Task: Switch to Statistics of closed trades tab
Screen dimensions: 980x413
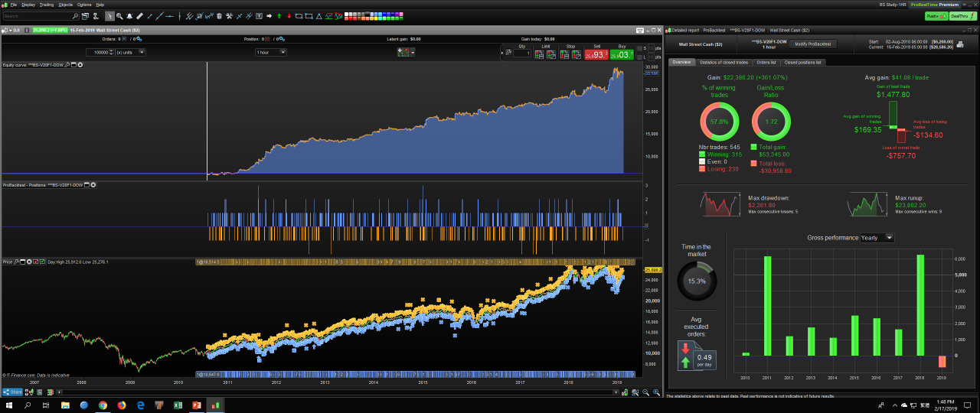Action: pyautogui.click(x=724, y=62)
